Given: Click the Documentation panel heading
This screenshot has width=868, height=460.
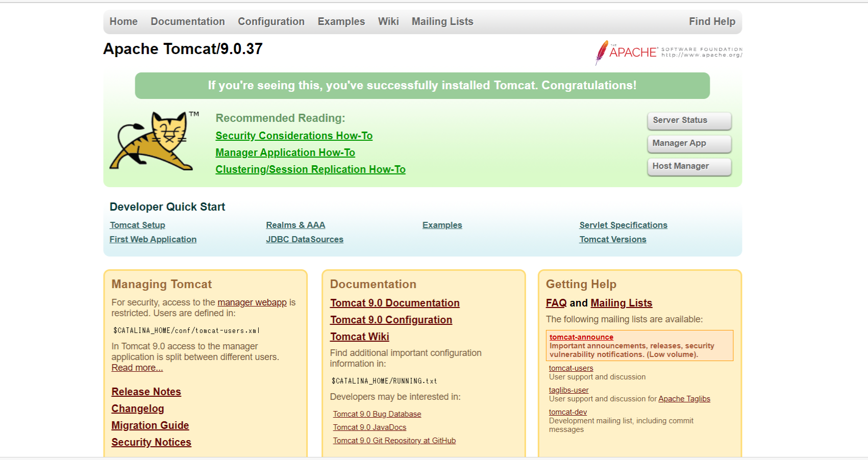Looking at the screenshot, I should tap(373, 284).
